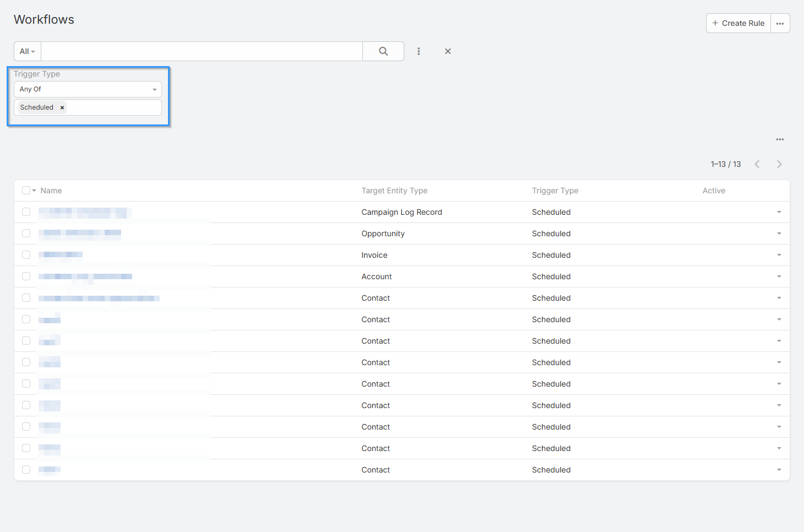The height and width of the screenshot is (532, 804).
Task: Open the list settings ellipsis above pagination
Action: pos(780,139)
